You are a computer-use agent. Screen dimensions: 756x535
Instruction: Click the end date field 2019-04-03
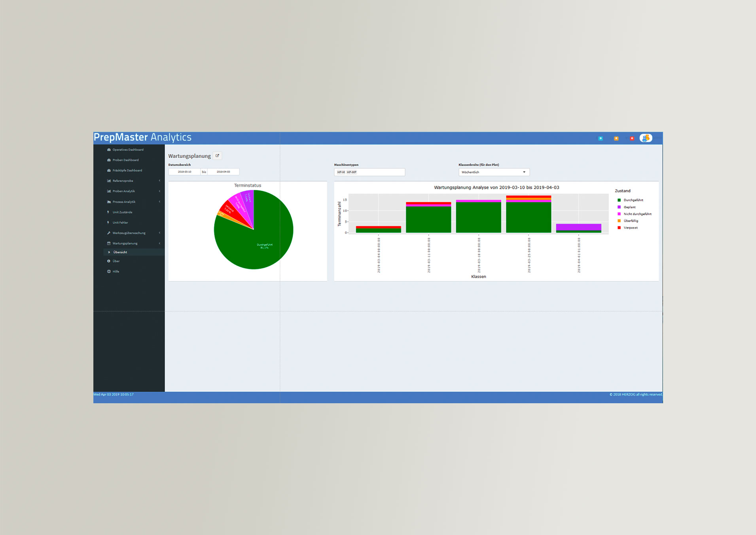[x=223, y=172]
